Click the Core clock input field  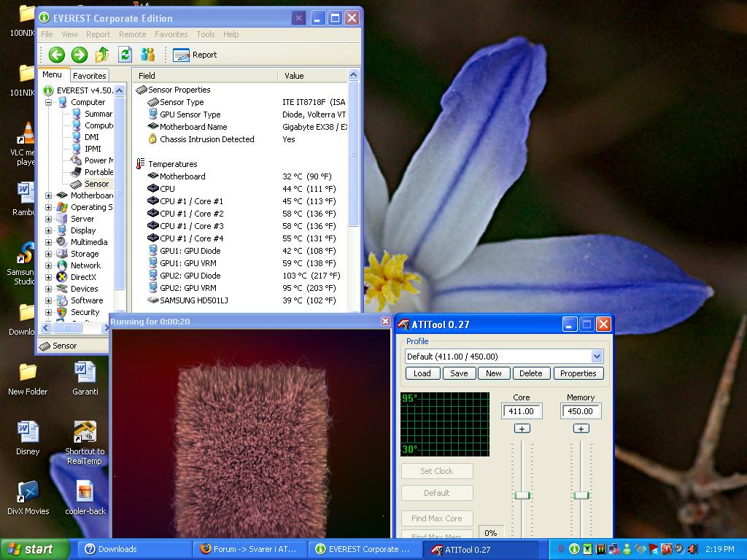[522, 411]
